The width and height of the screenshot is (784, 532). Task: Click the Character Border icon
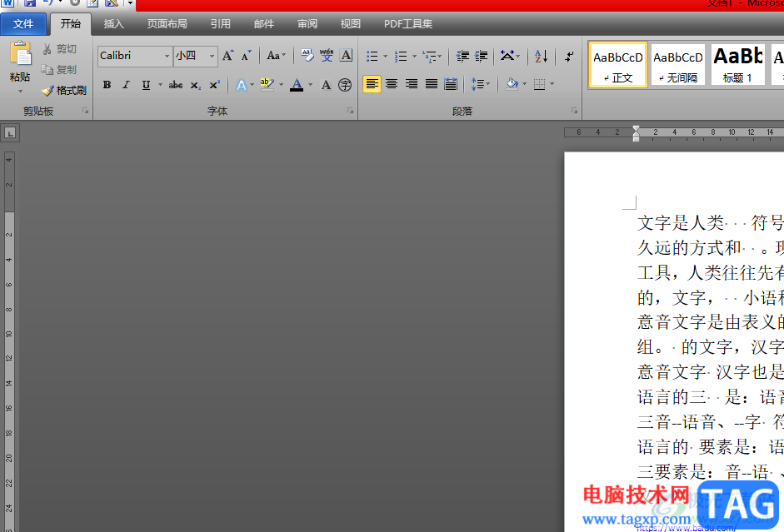[346, 56]
